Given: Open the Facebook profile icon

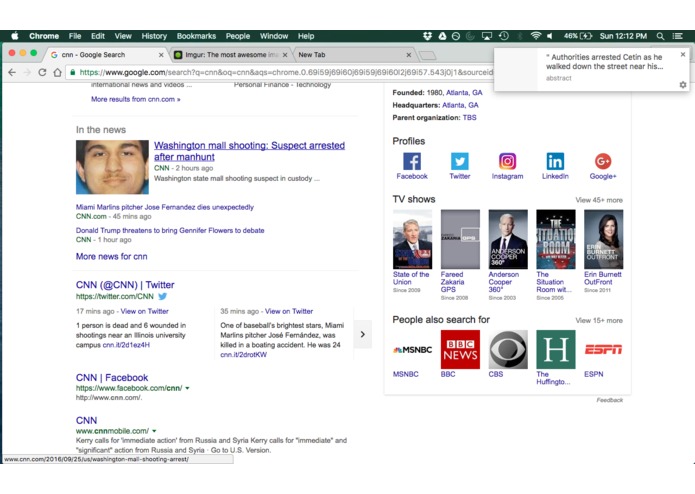Looking at the screenshot, I should coord(412,161).
